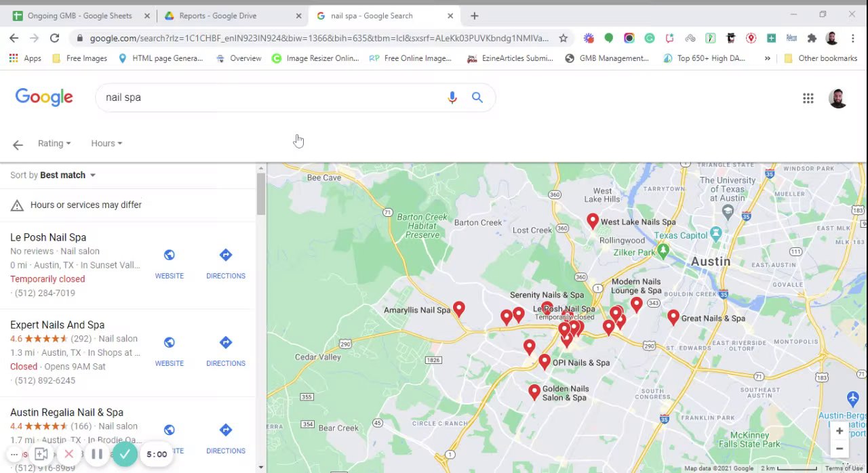Close the nail spa Google Search tab
868x473 pixels.
pos(450,16)
